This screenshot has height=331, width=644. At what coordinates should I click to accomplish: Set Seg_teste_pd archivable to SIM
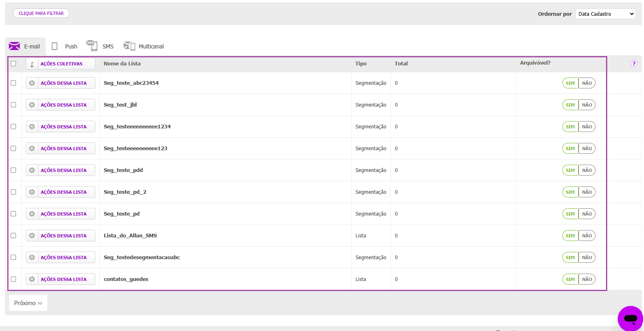point(570,214)
